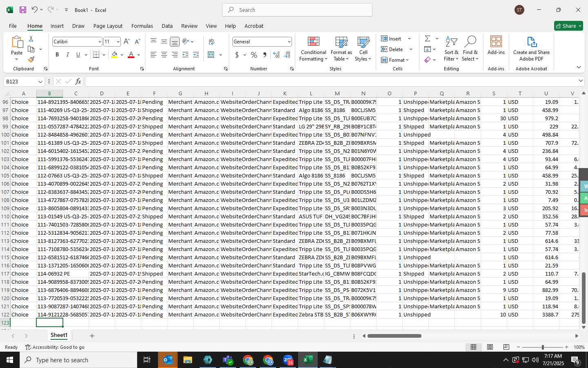Screen dimensions: 588x368
Task: Click the Format Painter brush icon
Action: (31, 59)
